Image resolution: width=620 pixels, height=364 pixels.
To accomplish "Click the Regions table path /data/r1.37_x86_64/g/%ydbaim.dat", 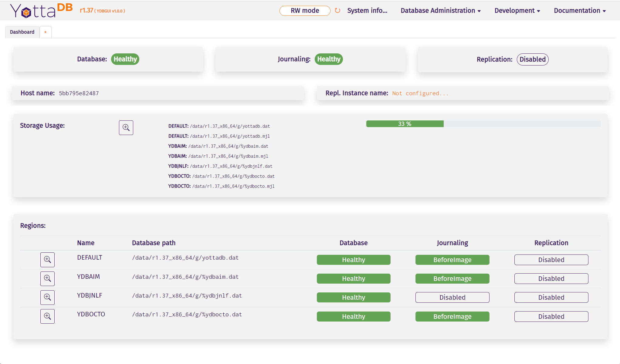I will pos(185,277).
